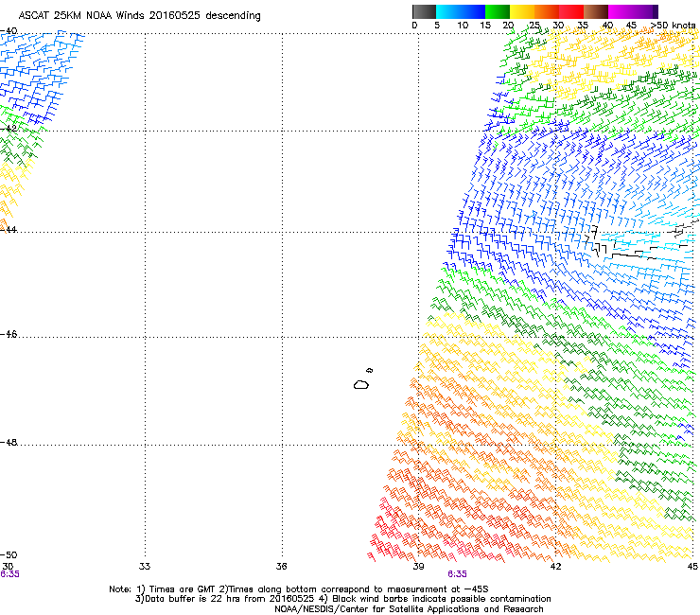Click the 'Note: 1) Times are GMT' footnote line
The height and width of the screenshot is (615, 700).
(299, 589)
